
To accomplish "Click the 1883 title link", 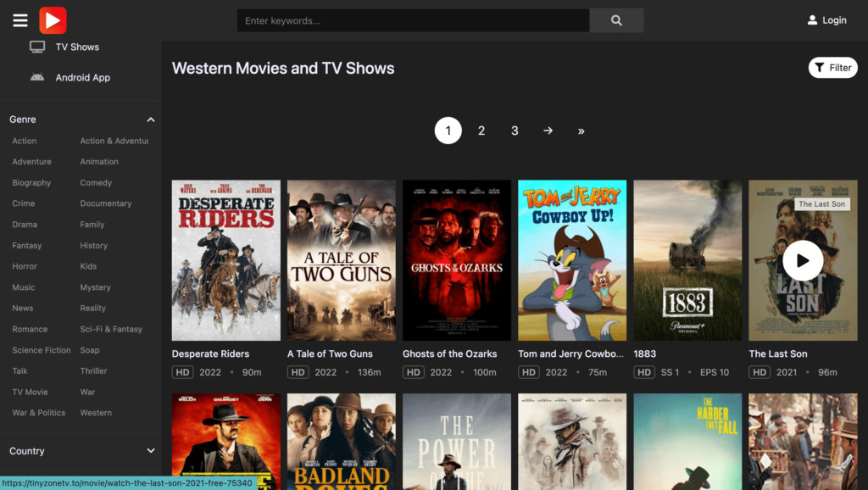I will coord(644,354).
